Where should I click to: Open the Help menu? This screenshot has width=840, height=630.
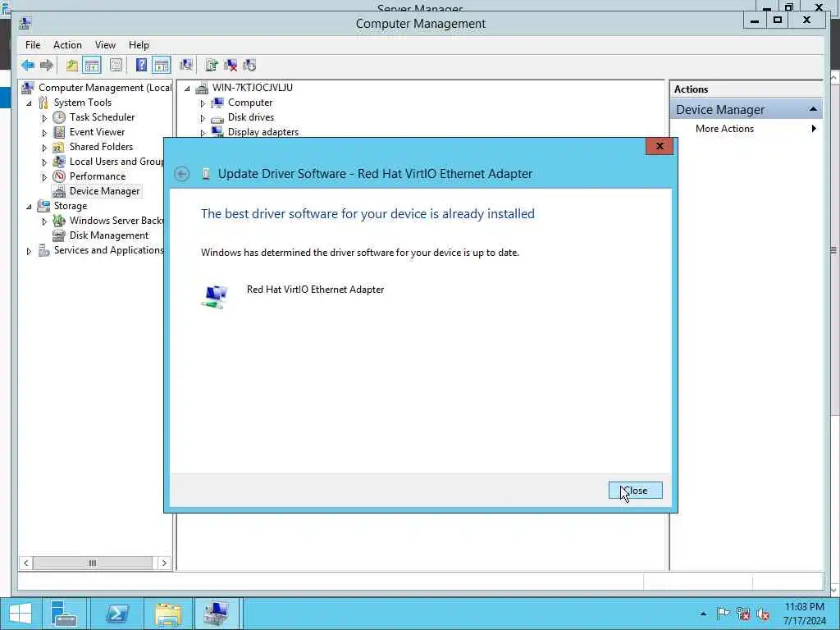click(x=139, y=45)
